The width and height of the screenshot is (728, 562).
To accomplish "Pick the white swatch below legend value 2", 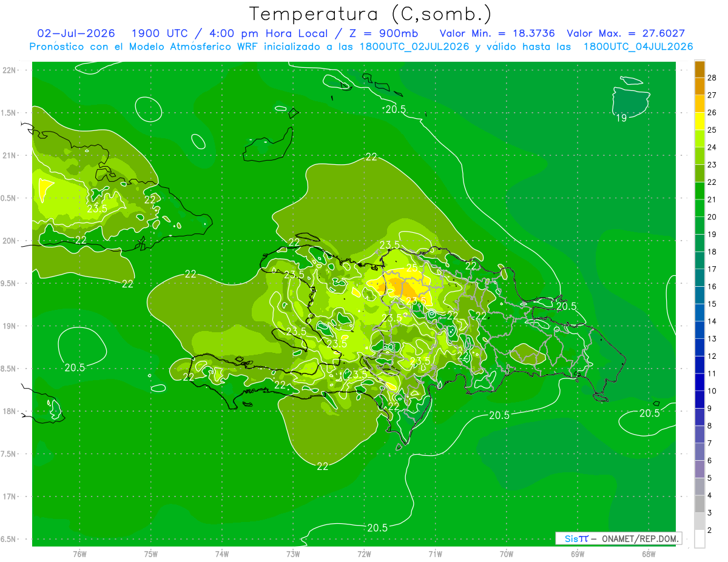I will [699, 539].
